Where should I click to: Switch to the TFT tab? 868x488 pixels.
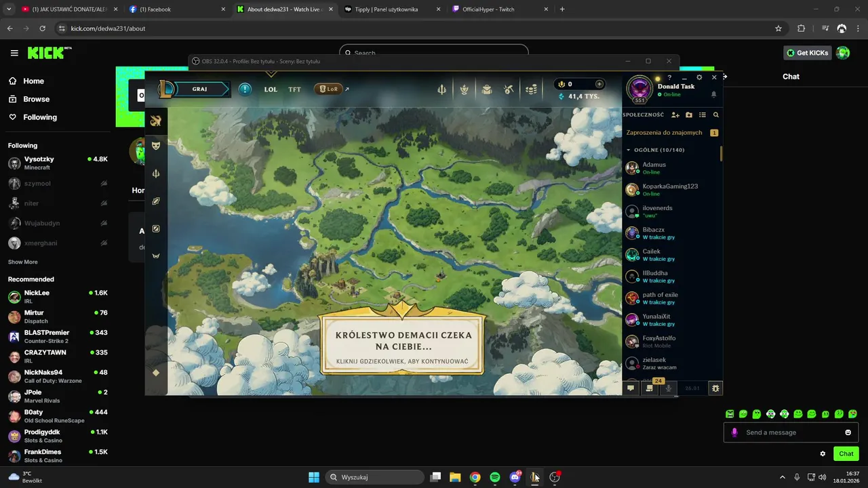[294, 89]
